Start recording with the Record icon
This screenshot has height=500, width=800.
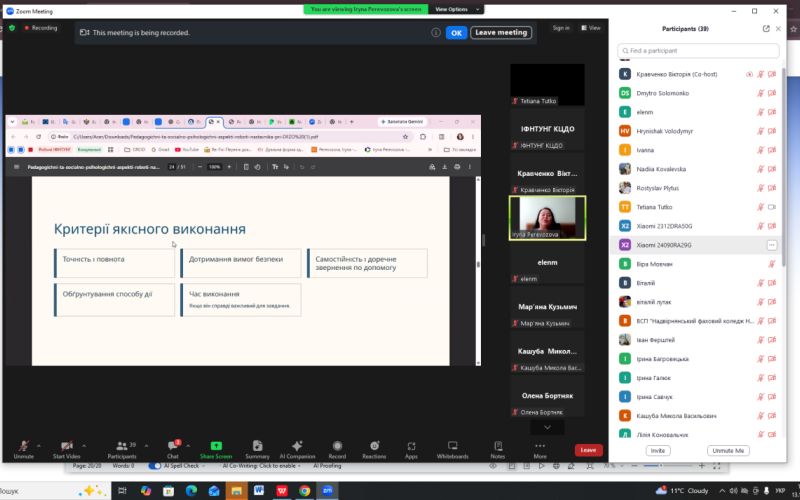click(x=337, y=450)
